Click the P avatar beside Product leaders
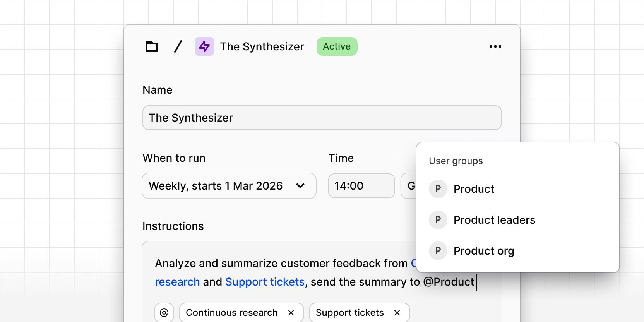Screen dimensions: 644x322 coord(438,220)
